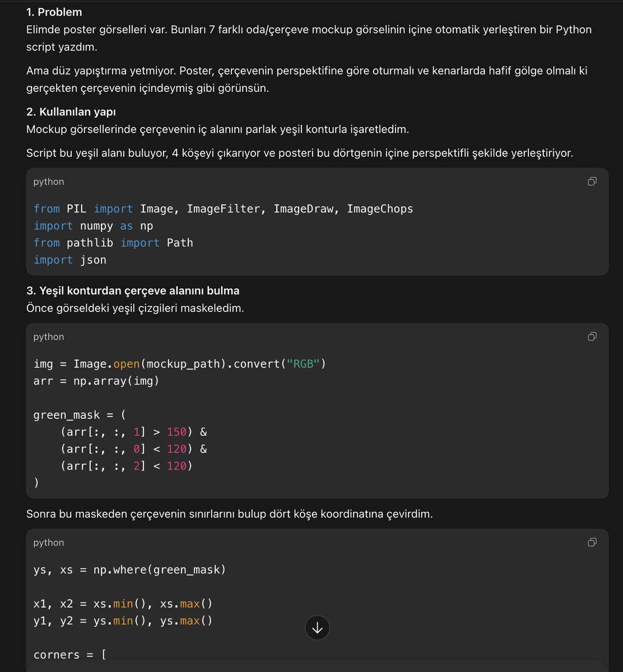Click the paragraph starting 'Elimde poster görselleri var'
623x672 pixels.
pyautogui.click(x=309, y=38)
